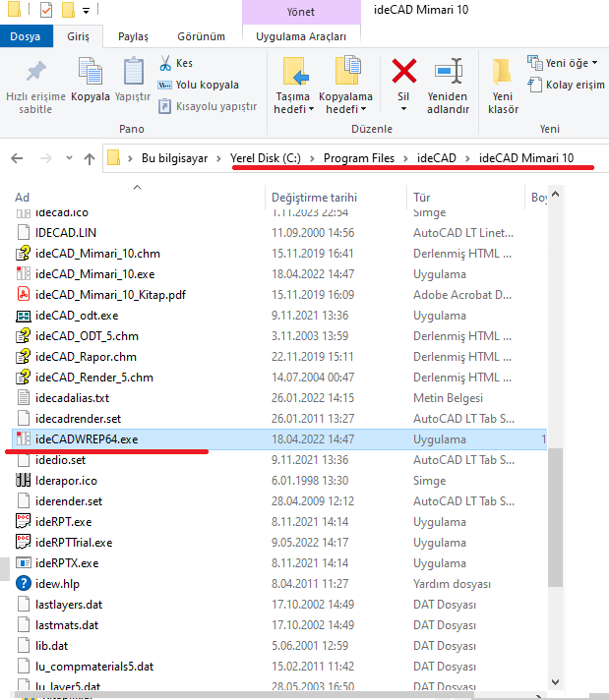Select file iderender.set
Image resolution: width=609 pixels, height=700 pixels.
pos(69,501)
